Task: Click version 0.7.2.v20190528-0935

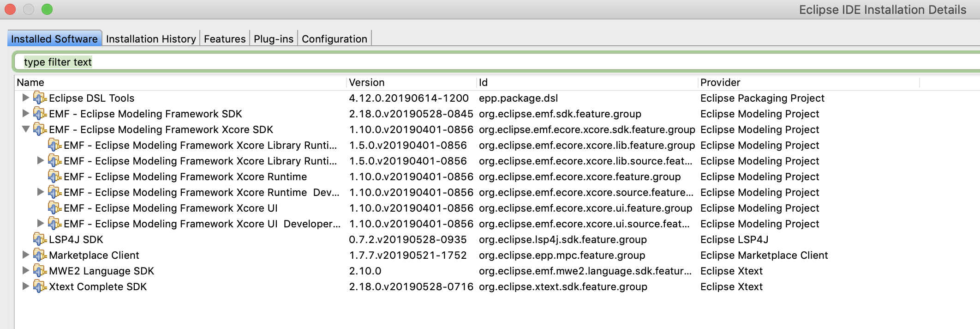Action: 408,239
